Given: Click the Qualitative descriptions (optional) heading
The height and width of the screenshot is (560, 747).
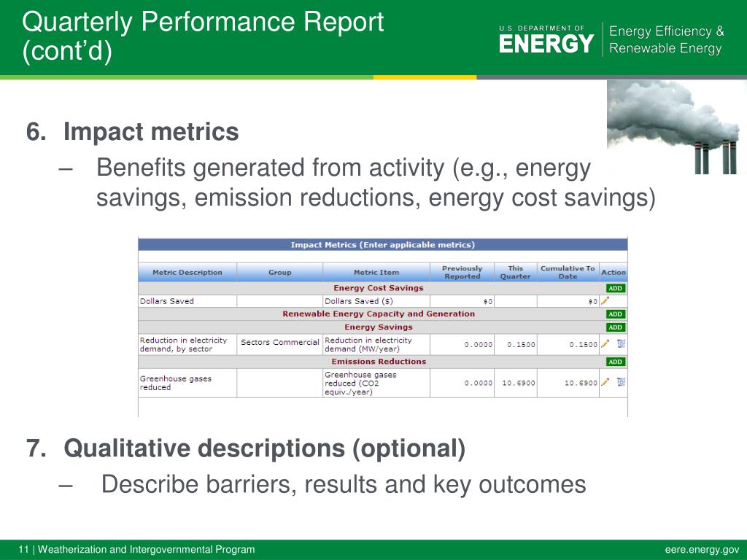Looking at the screenshot, I should pos(264,448).
